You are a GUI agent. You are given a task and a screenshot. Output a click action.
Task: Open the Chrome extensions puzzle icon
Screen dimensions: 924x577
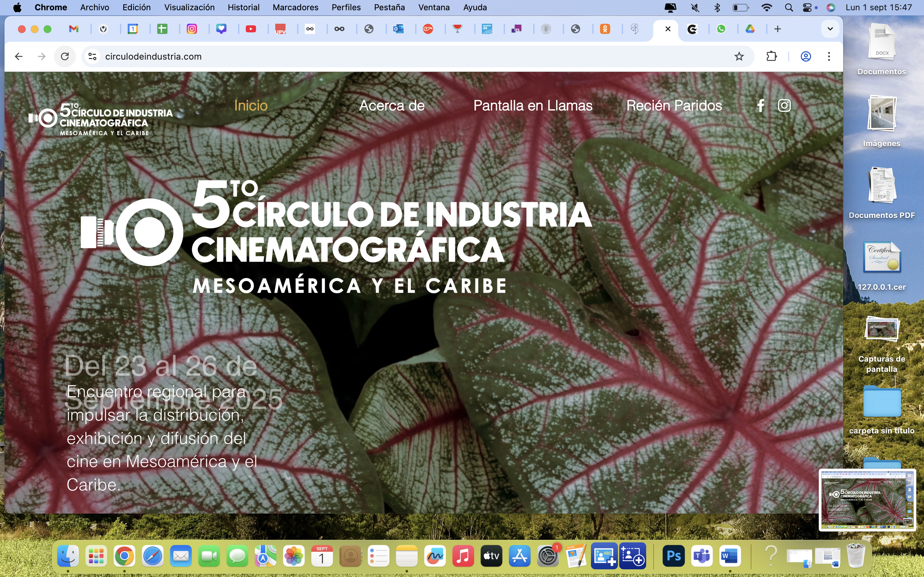[771, 56]
